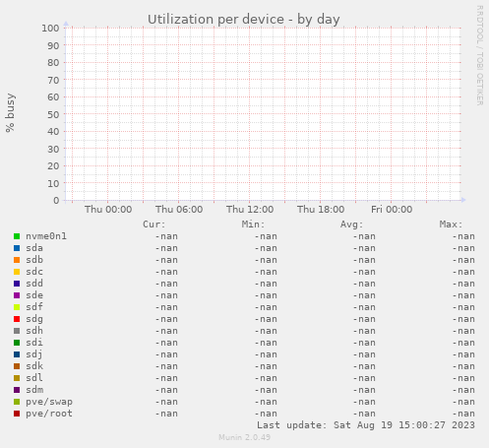Click the yellow sdc legend swatch
The height and width of the screenshot is (448, 489).
[17, 272]
